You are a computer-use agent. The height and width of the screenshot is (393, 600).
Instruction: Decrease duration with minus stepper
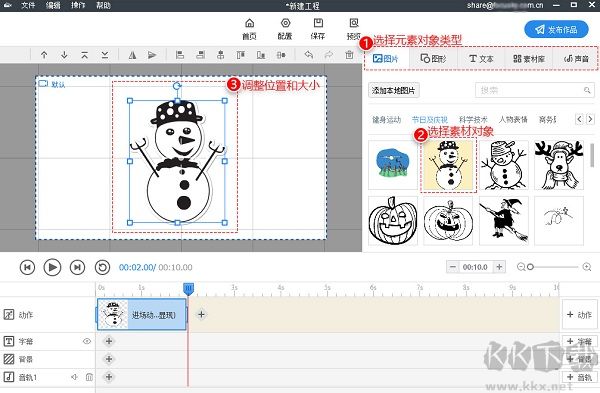(x=453, y=267)
